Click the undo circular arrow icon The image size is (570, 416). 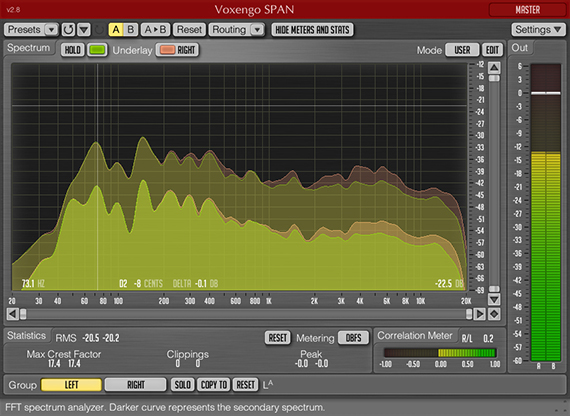(x=68, y=29)
